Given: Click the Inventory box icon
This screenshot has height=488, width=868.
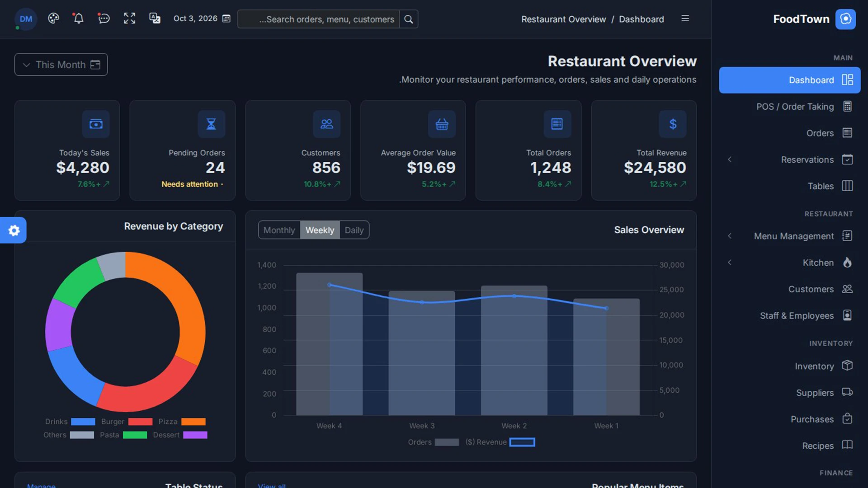Looking at the screenshot, I should (847, 366).
